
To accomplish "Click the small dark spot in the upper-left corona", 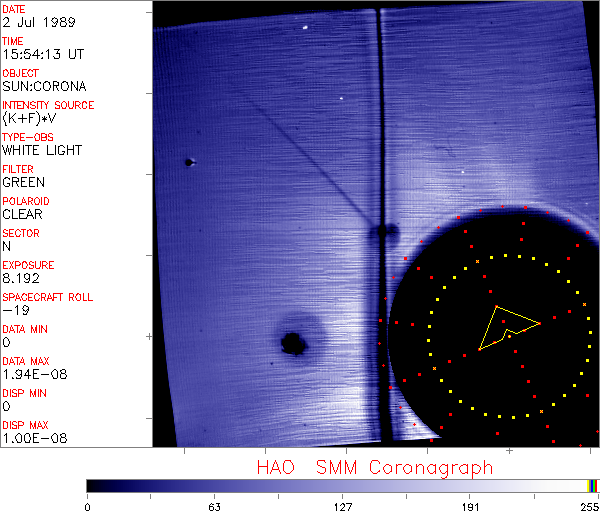I will pyautogui.click(x=188, y=162).
